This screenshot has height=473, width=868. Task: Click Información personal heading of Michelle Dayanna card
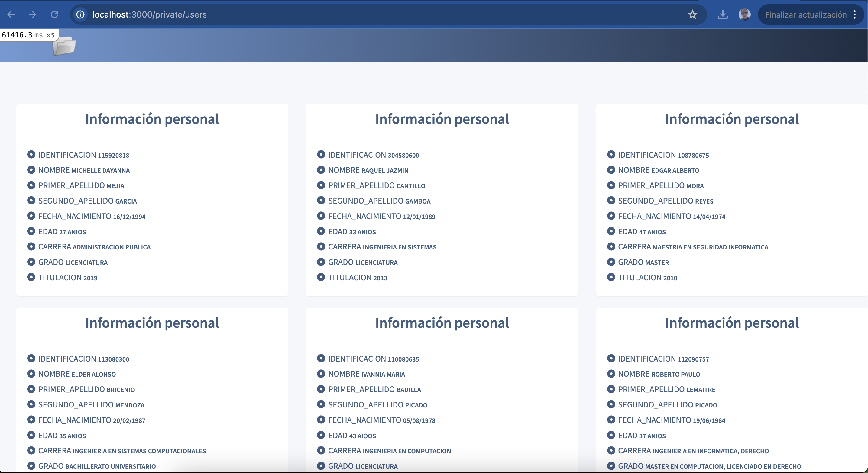[x=152, y=119]
